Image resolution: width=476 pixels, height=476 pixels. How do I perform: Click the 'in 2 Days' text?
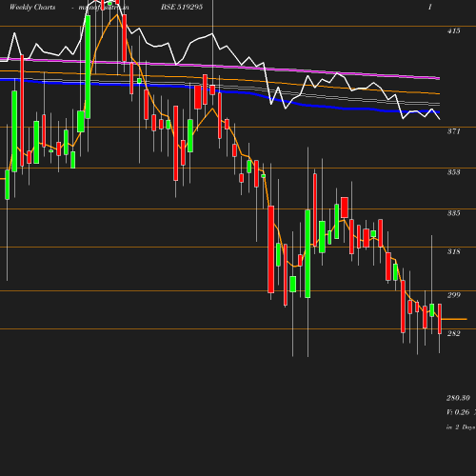461,427
